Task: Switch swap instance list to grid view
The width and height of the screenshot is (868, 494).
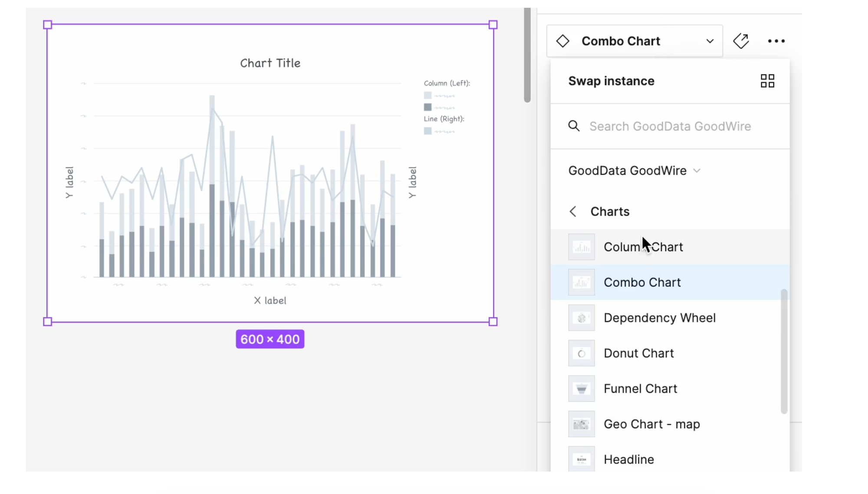Action: click(767, 81)
